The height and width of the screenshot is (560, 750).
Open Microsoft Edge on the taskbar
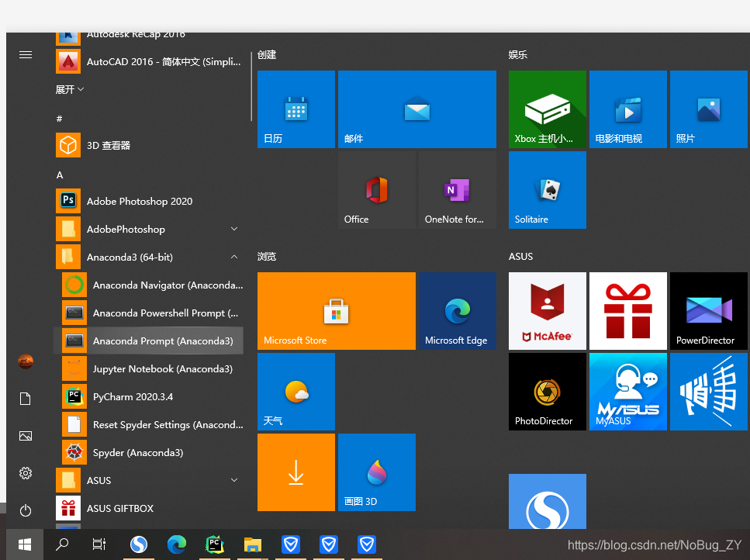pyautogui.click(x=177, y=544)
